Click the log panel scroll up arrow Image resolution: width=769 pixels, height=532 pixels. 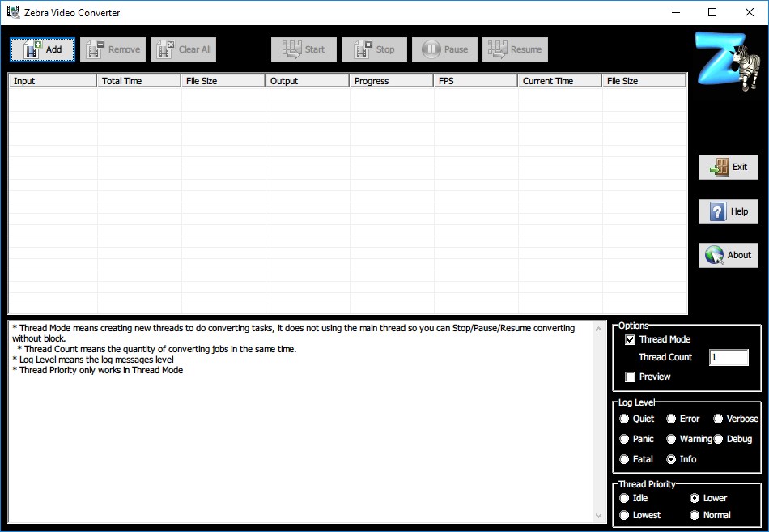point(599,329)
